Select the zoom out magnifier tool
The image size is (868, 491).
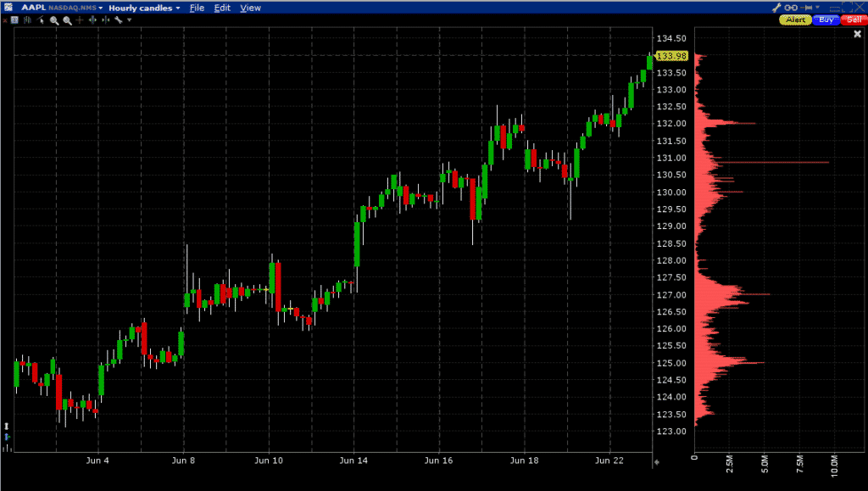tap(67, 20)
